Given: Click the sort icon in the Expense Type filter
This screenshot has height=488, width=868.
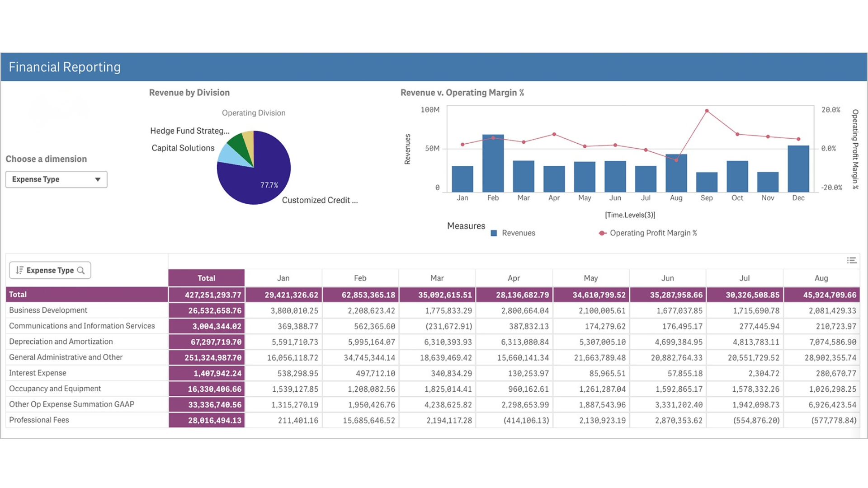Looking at the screenshot, I should click(x=19, y=270).
